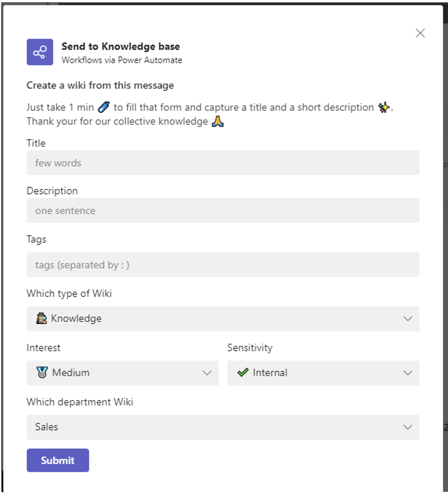
Task: Click the Knowledge type emoji icon
Action: point(41,318)
